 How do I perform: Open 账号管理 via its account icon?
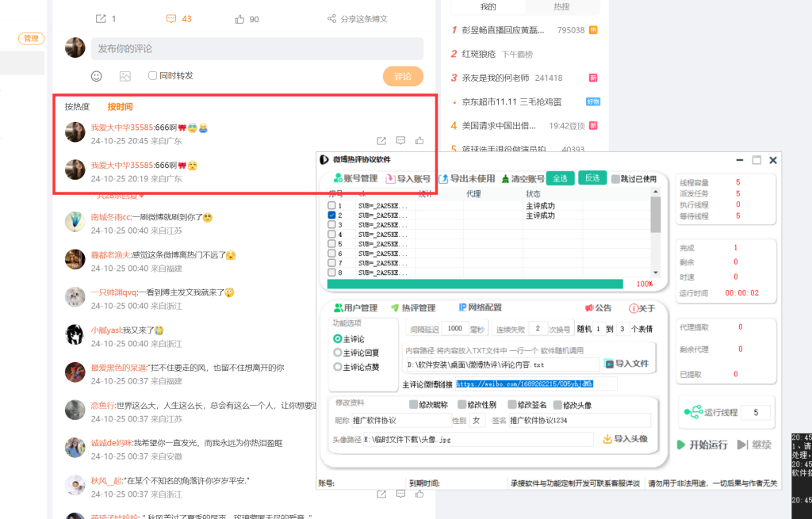tap(339, 177)
